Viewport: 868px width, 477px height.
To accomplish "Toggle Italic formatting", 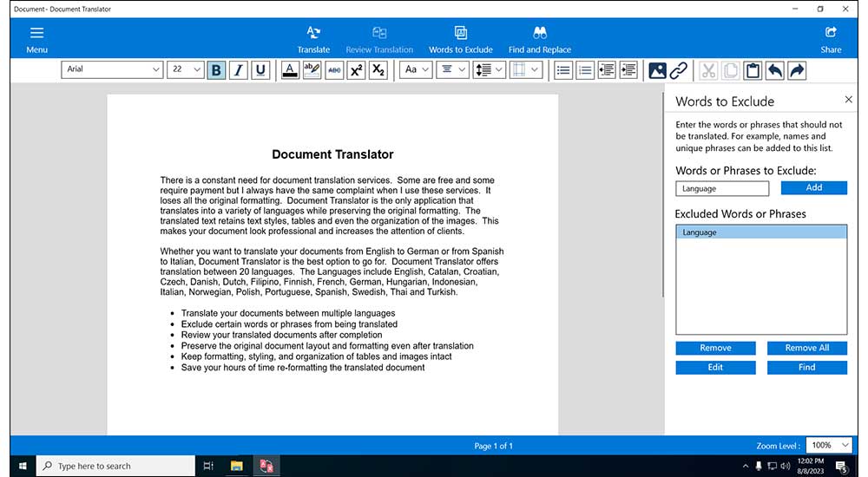I will click(x=238, y=69).
